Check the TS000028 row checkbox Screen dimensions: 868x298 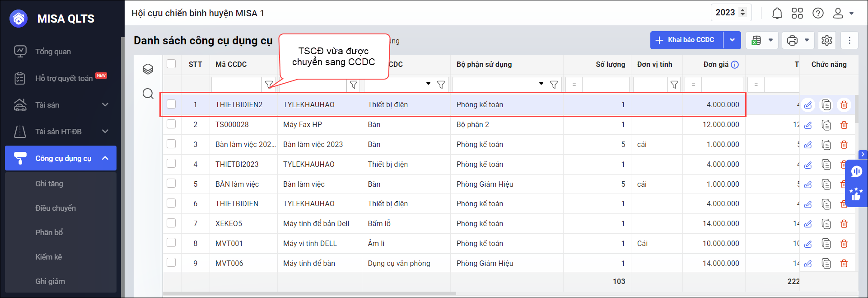171,124
